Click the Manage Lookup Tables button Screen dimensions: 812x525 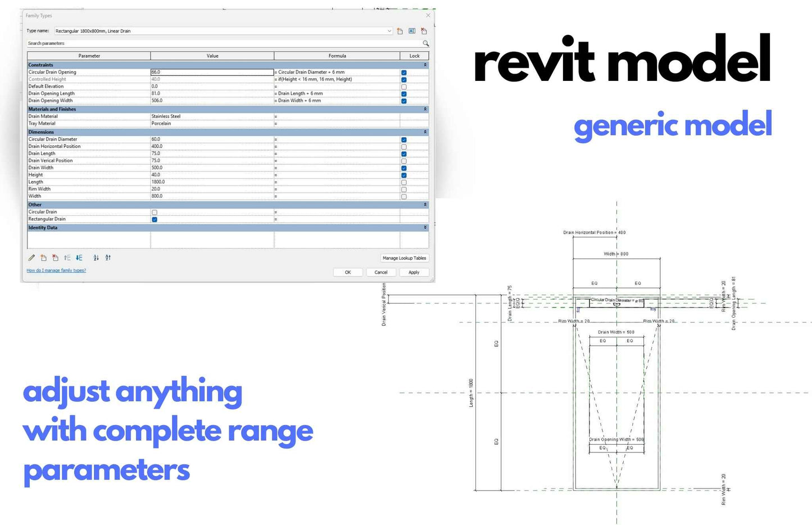pyautogui.click(x=404, y=258)
